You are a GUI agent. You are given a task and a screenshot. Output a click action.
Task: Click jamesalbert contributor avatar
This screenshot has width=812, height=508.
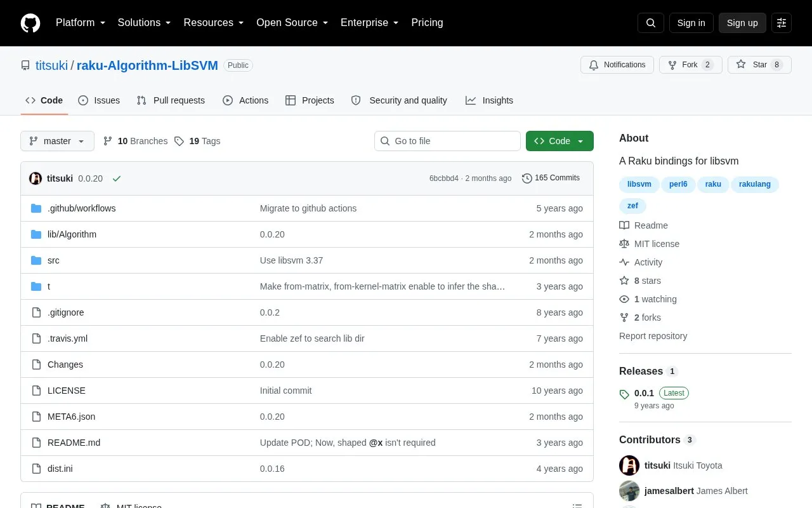click(x=629, y=491)
